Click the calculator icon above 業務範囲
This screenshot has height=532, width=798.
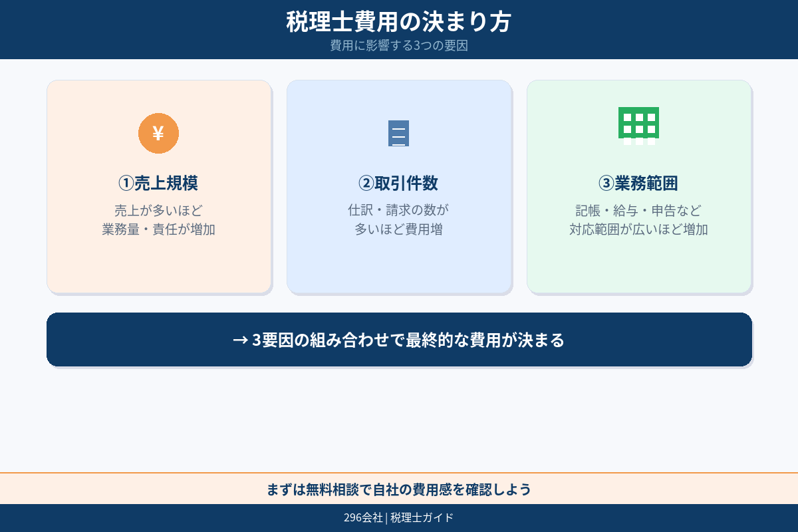click(x=638, y=126)
